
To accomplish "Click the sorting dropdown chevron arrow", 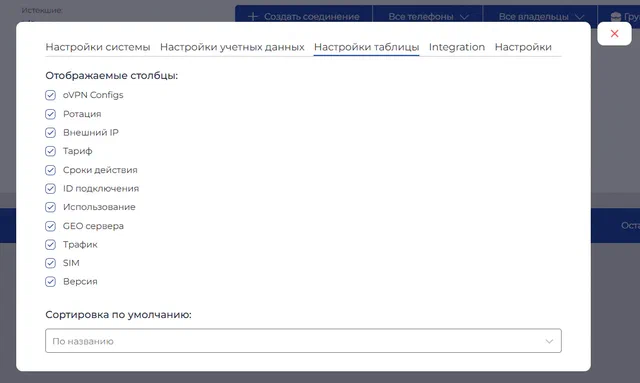I will pos(549,341).
